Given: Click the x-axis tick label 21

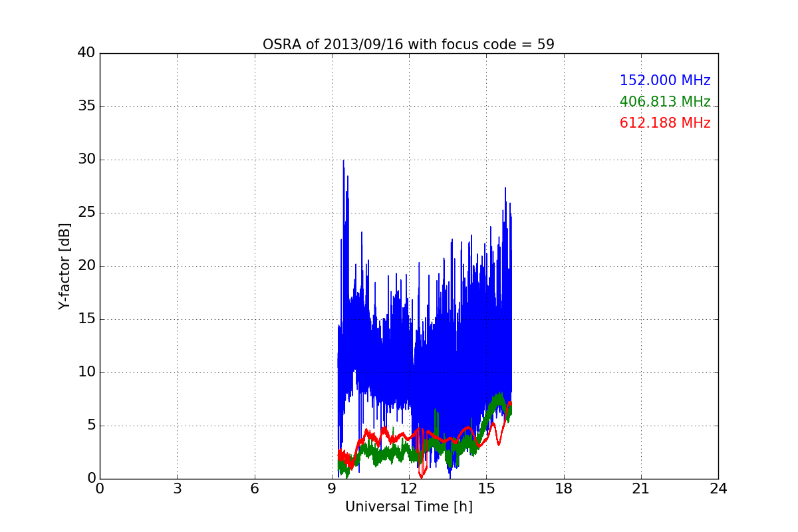Looking at the screenshot, I should (641, 489).
